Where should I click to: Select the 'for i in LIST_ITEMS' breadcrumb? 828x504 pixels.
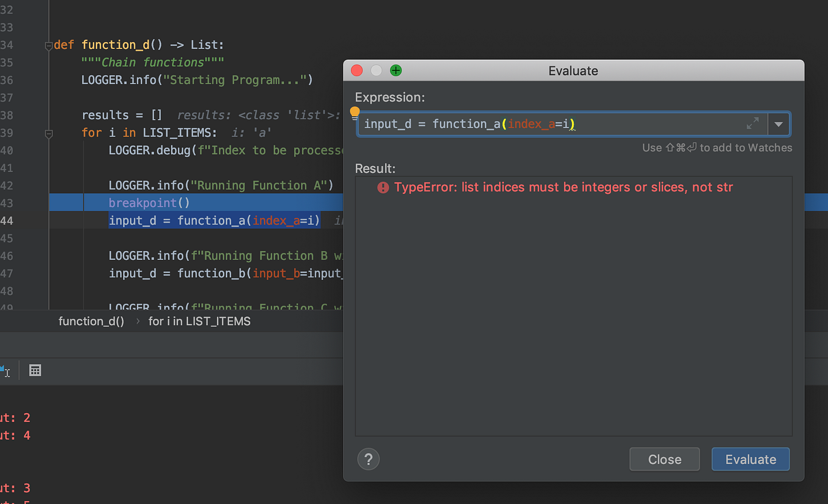[199, 321]
